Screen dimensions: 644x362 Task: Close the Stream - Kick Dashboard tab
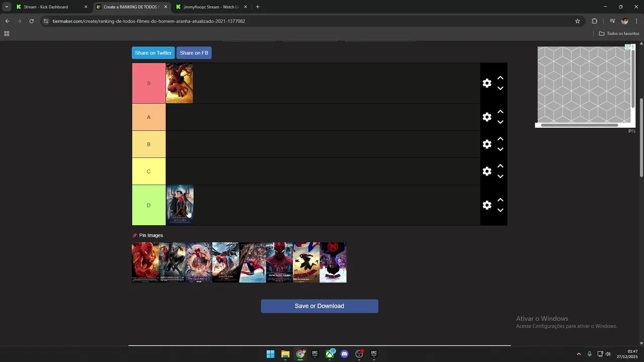pyautogui.click(x=86, y=7)
